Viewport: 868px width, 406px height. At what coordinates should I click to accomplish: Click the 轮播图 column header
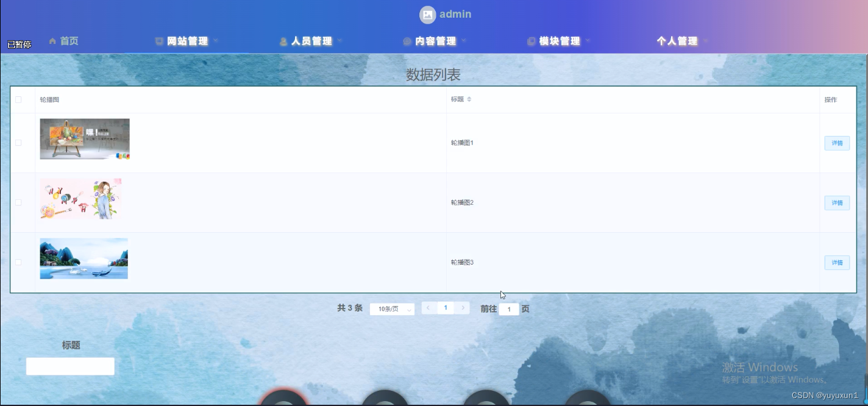[x=49, y=99]
